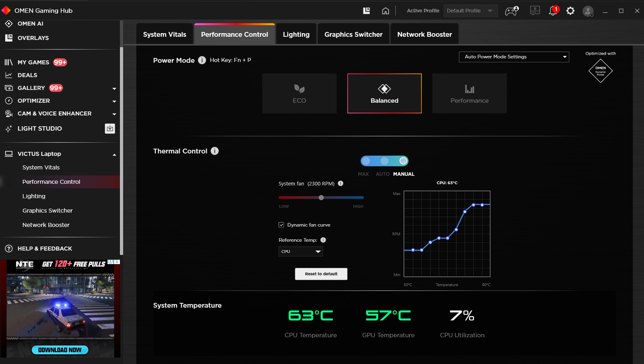Click the VICTUS Laptop device icon
Screen dimensions: 644x364
point(8,154)
